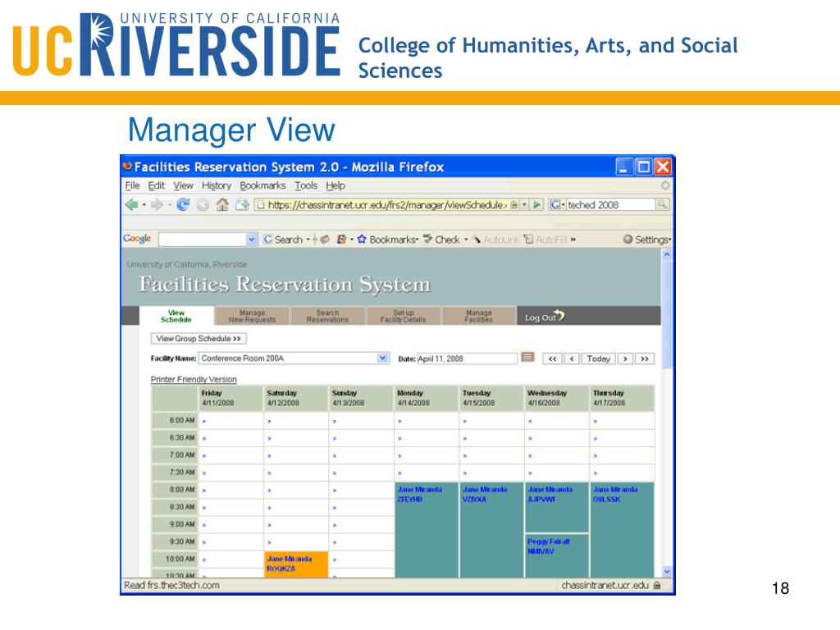The image size is (840, 630).
Task: Click the page scrollbar up arrow
Action: [x=666, y=255]
